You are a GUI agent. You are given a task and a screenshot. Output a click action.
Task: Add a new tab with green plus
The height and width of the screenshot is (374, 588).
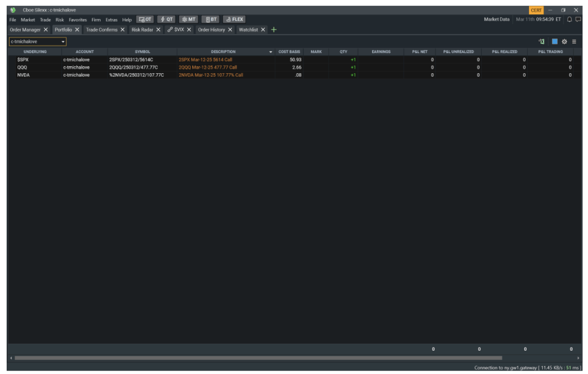tap(274, 30)
